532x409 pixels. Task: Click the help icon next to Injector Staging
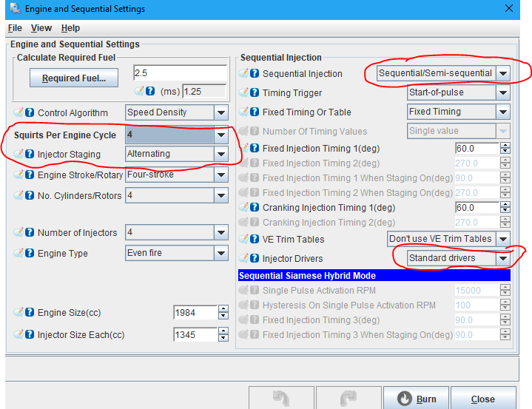point(30,154)
